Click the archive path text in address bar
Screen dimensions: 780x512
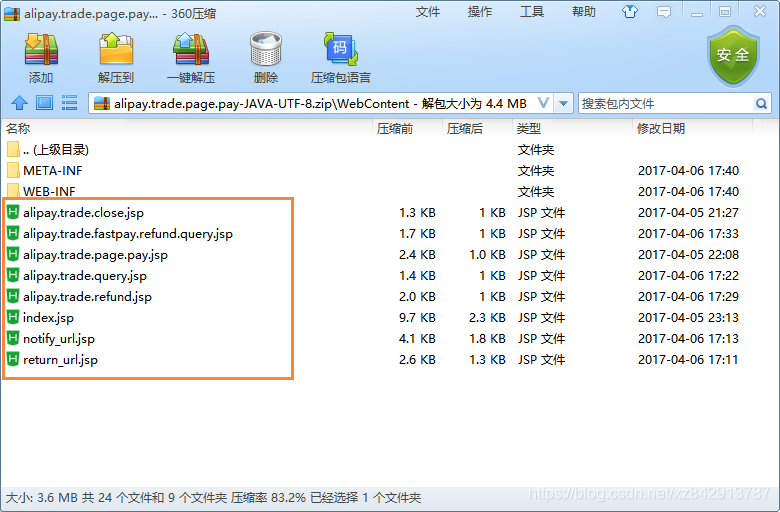click(320, 103)
